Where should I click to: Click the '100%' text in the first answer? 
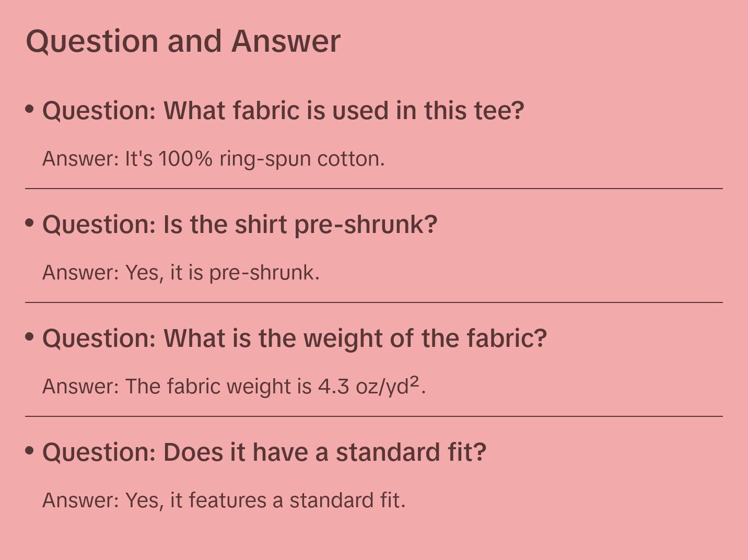(x=185, y=159)
